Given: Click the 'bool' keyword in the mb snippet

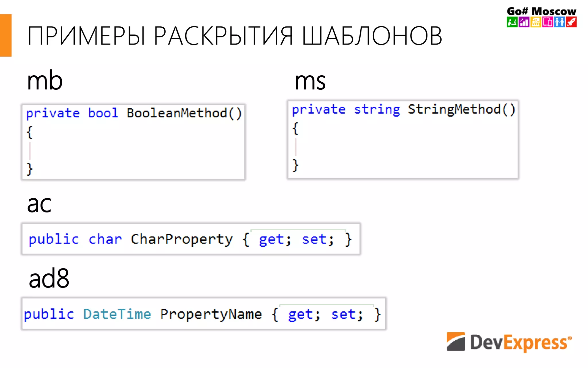Looking at the screenshot, I should [103, 113].
